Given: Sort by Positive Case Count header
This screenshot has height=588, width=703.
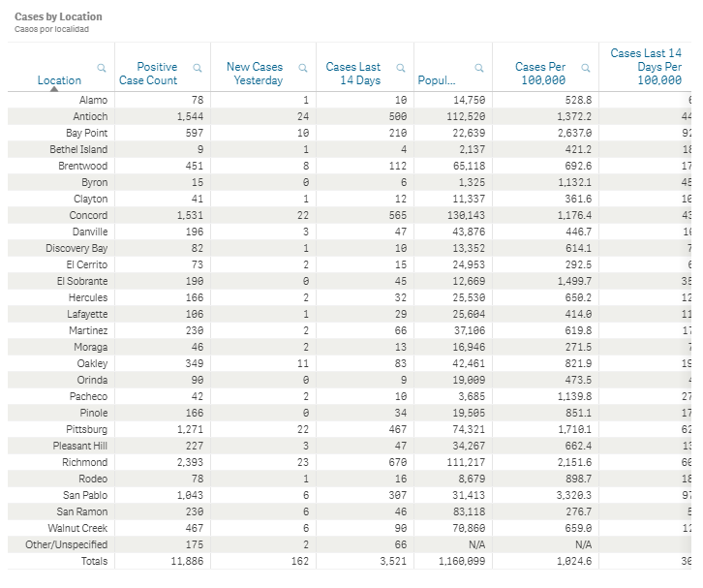Looking at the screenshot, I should coord(148,74).
